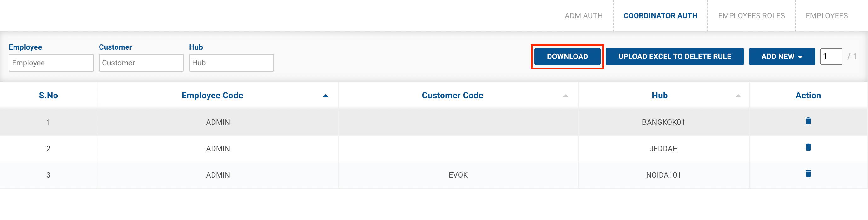Screen dimensions: 868x220
Task: Switch to ADM AUTH tab
Action: [x=583, y=16]
